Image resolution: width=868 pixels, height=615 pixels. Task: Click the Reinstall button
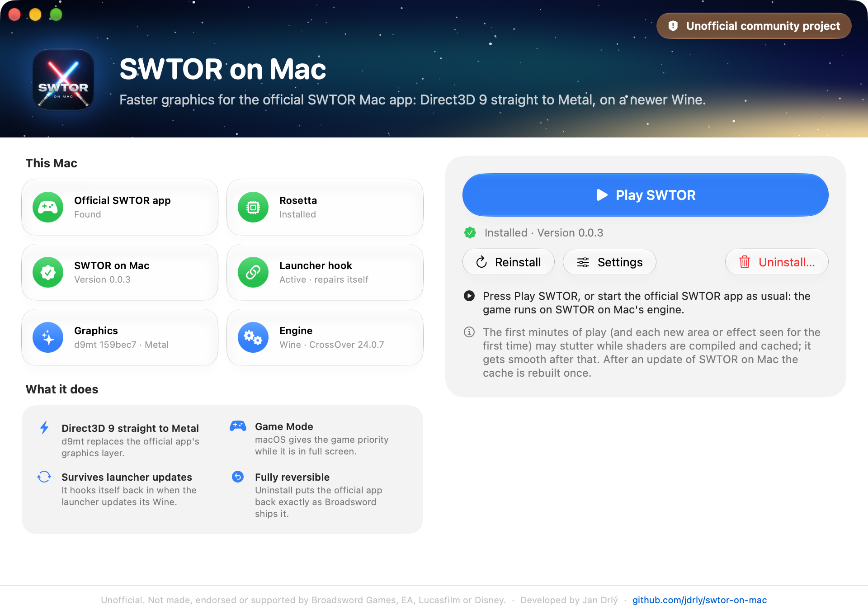509,262
